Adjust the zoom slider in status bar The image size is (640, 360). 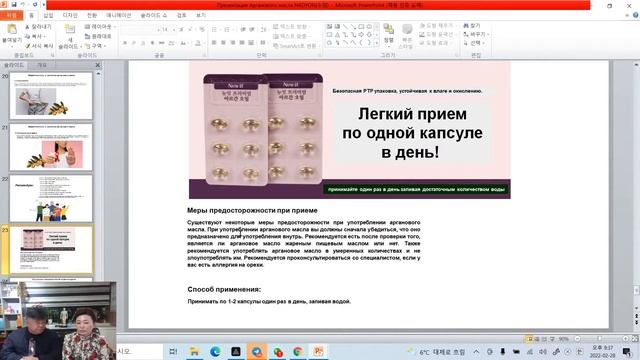pos(601,339)
